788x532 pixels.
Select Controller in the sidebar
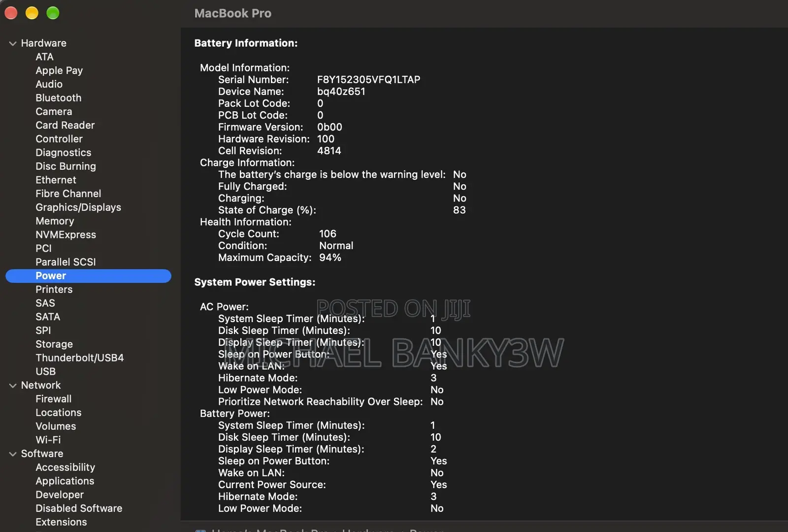(59, 139)
